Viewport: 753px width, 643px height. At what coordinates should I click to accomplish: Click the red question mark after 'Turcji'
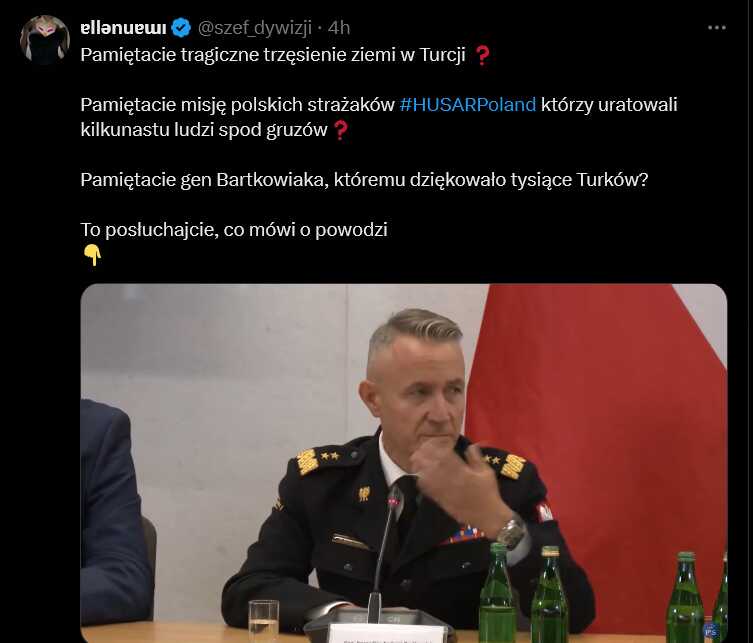click(x=482, y=55)
